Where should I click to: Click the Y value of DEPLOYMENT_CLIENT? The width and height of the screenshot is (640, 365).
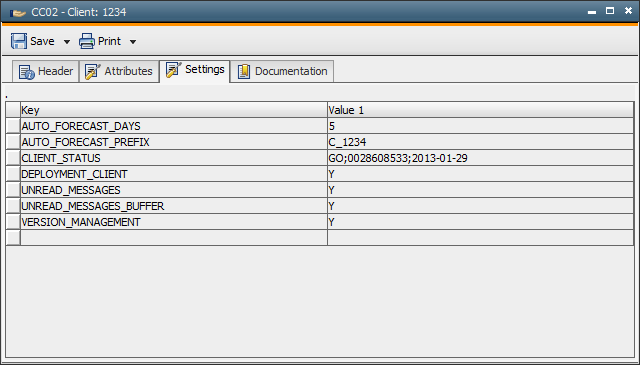[480, 174]
